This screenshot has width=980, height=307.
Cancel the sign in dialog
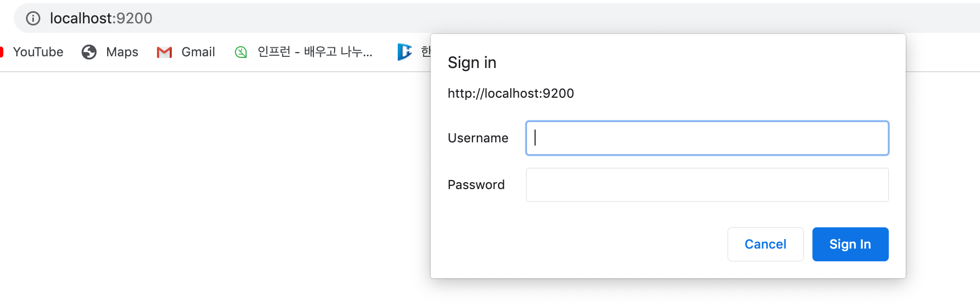click(765, 244)
